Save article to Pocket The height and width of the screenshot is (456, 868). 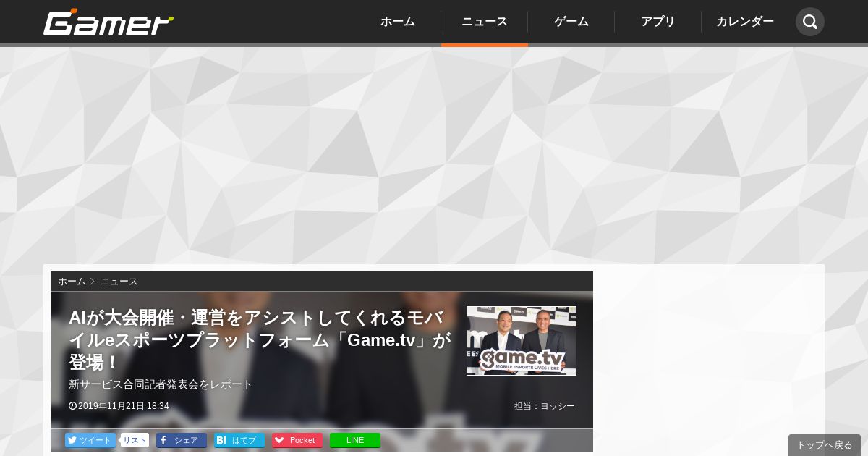(x=297, y=440)
